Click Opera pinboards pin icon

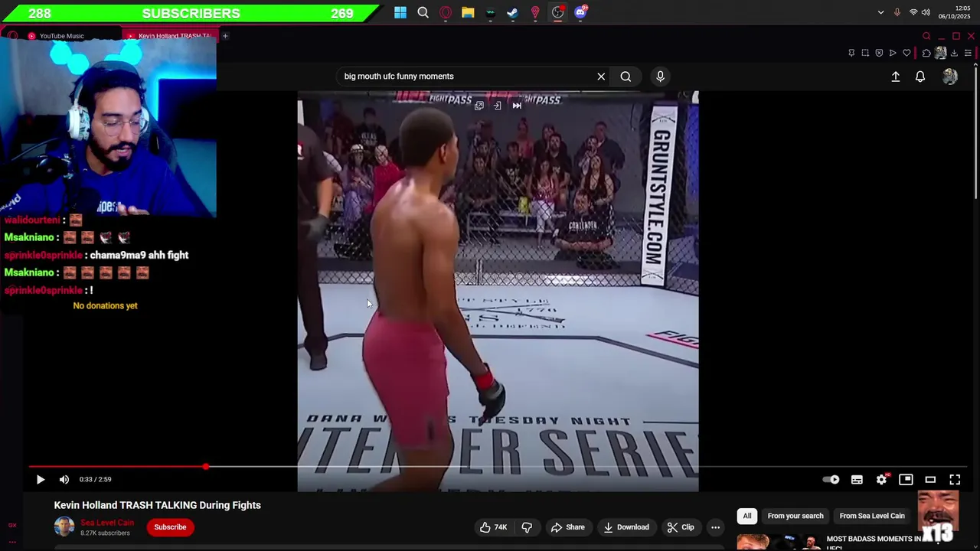[x=851, y=53]
